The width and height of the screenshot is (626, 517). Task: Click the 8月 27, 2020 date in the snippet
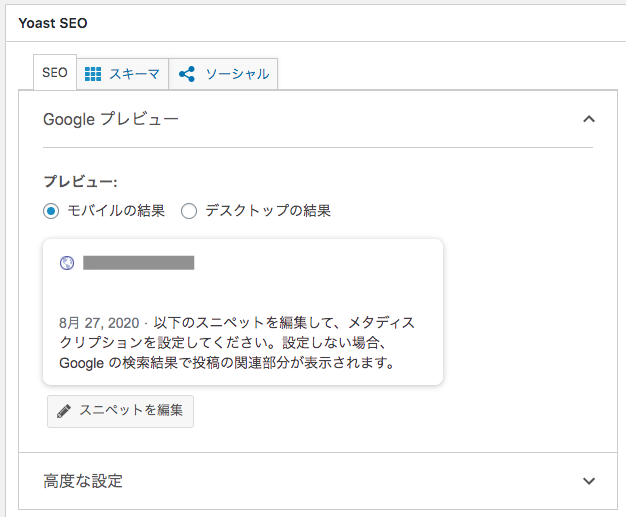(x=99, y=323)
